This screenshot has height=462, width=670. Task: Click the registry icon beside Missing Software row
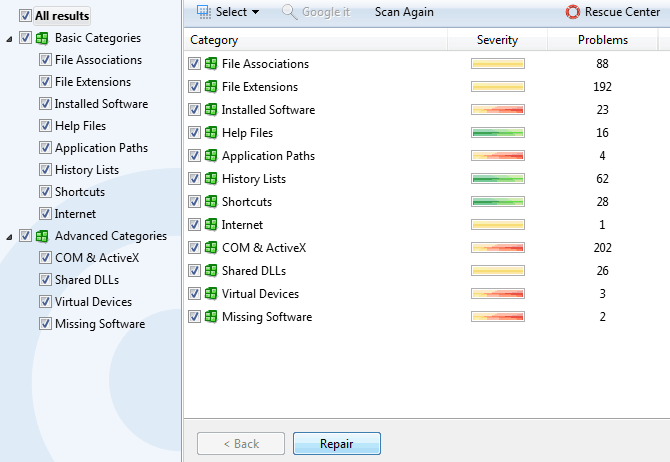pyautogui.click(x=211, y=317)
